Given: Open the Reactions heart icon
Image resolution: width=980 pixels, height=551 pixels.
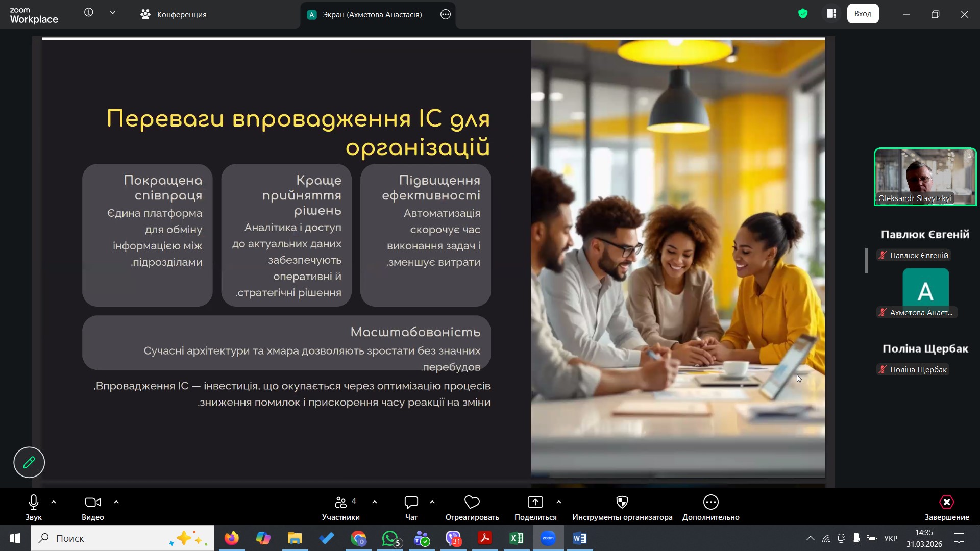Looking at the screenshot, I should [472, 503].
